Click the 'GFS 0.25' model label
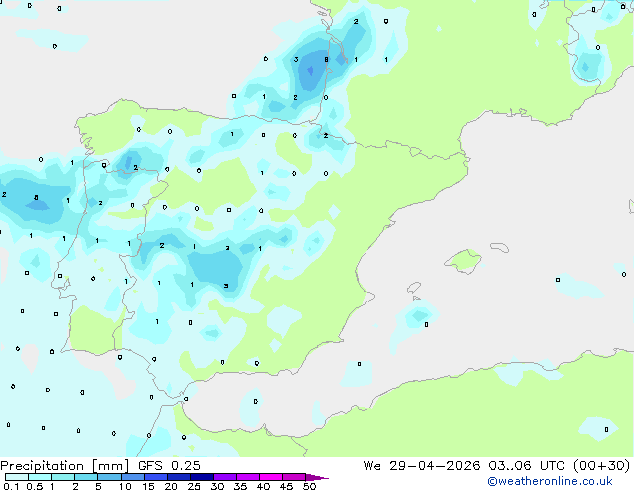 (169, 466)
